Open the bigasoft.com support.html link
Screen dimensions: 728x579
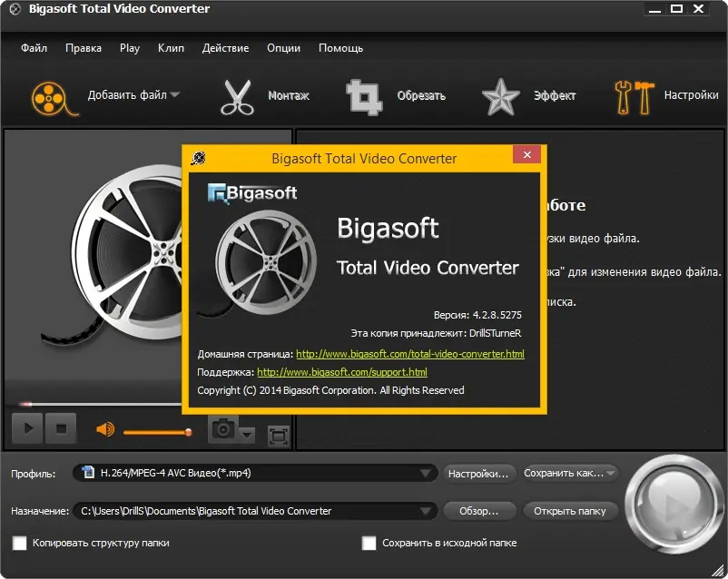click(342, 372)
